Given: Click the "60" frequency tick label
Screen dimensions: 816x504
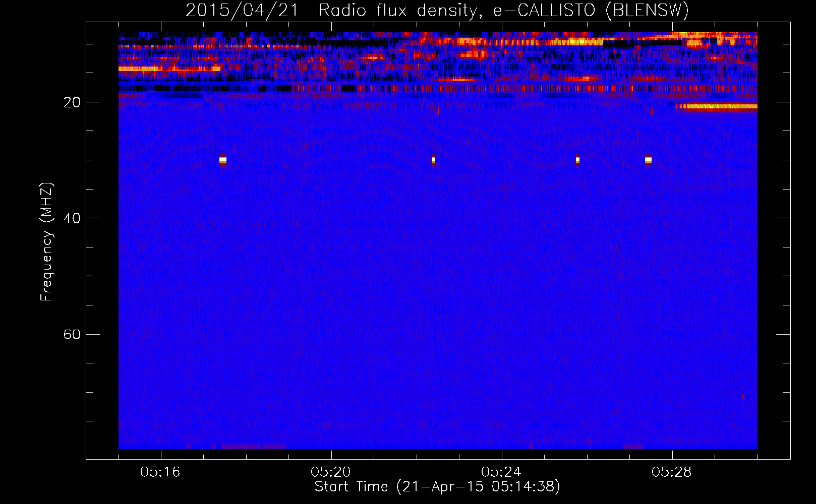Looking at the screenshot, I should (x=72, y=334).
